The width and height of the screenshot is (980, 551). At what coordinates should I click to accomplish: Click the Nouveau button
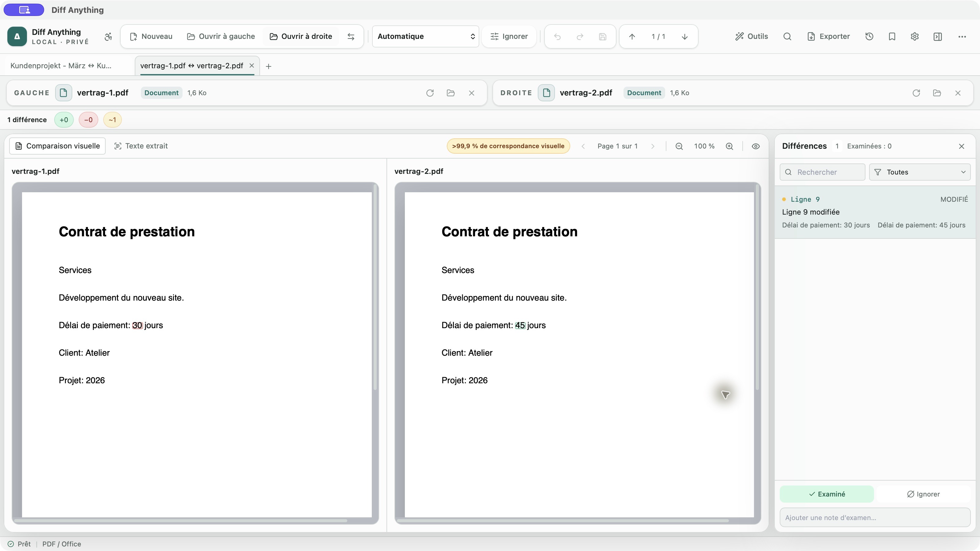click(x=151, y=36)
